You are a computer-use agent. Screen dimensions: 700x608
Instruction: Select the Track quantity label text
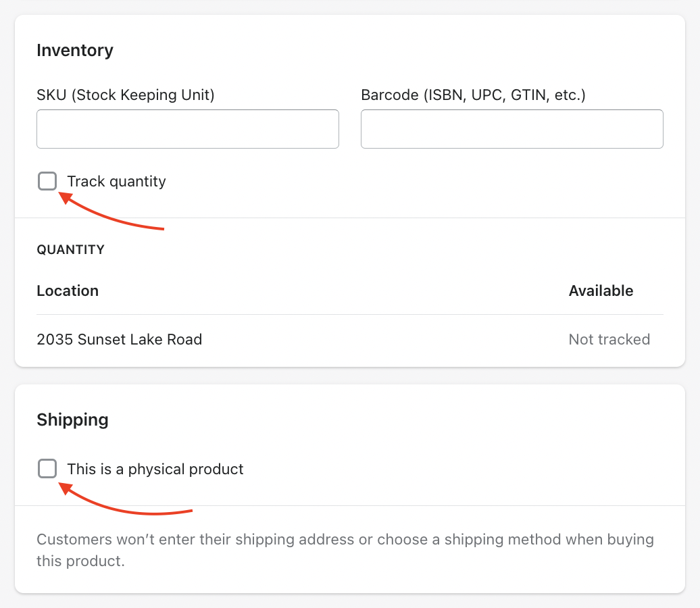point(116,181)
